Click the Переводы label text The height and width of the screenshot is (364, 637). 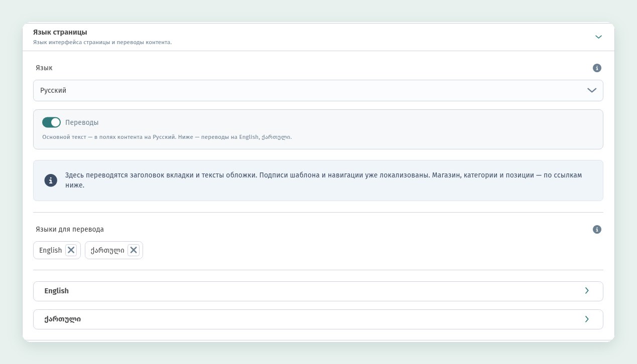82,122
